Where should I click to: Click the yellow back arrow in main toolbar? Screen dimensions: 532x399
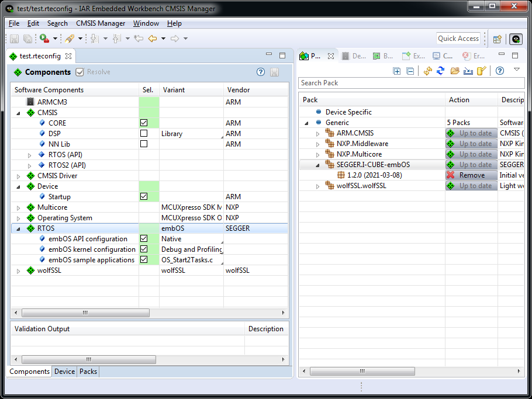(153, 39)
